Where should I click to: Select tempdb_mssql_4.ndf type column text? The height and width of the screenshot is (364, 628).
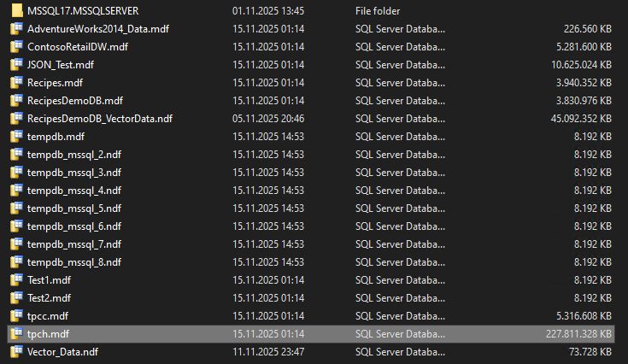click(x=400, y=191)
